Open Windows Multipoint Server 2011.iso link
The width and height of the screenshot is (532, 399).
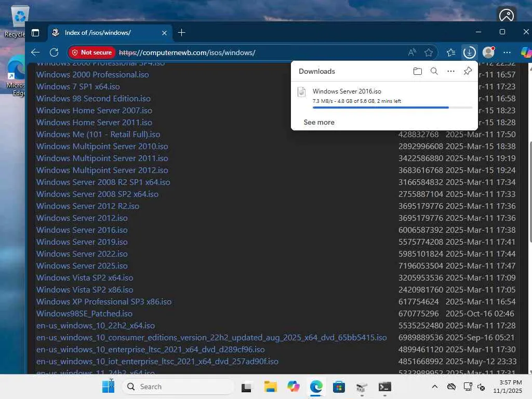102,158
